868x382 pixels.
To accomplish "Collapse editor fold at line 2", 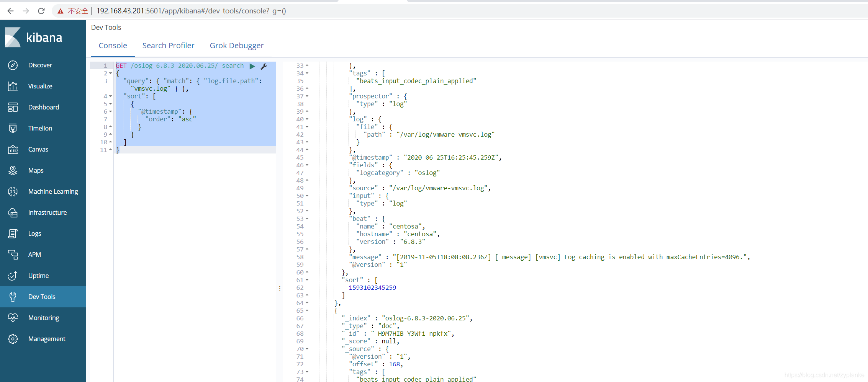I will point(111,73).
